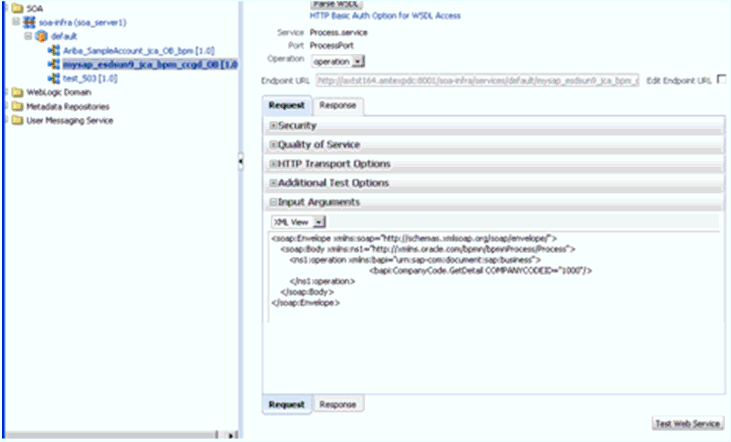
Task: Click the navigation pane horizontal scrollbar
Action: (110, 435)
